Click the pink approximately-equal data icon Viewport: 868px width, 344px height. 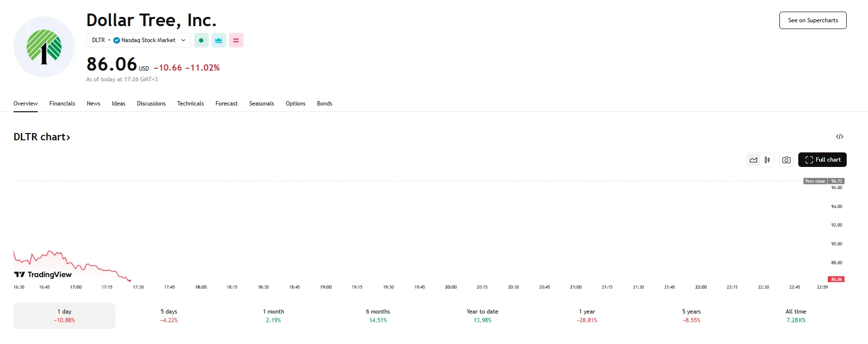click(236, 40)
